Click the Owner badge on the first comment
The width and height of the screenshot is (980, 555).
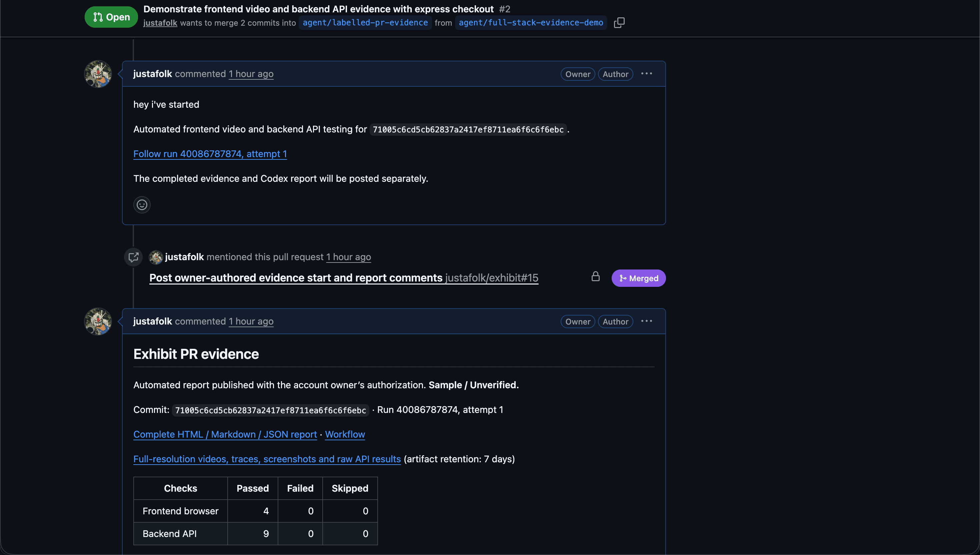[578, 74]
